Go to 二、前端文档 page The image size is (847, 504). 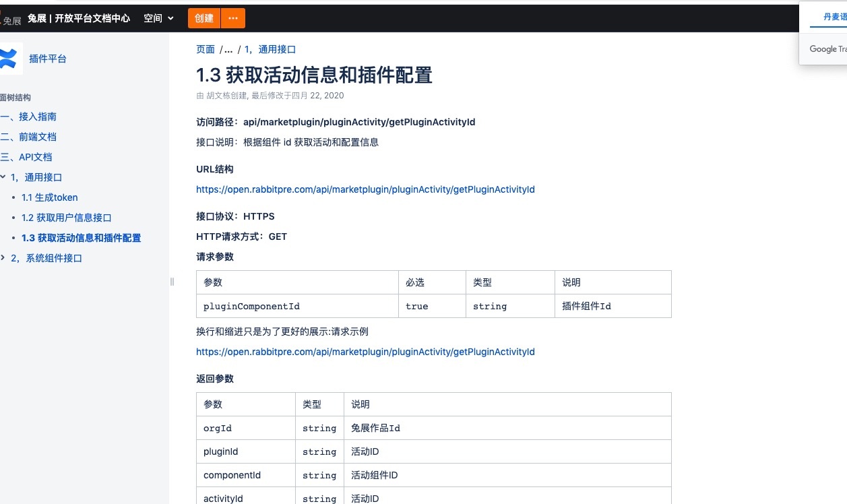point(28,137)
